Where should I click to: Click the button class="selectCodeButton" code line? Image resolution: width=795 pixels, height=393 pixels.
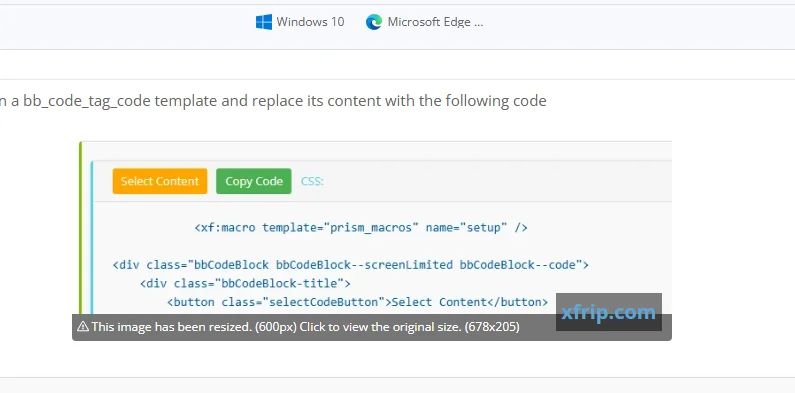tap(357, 302)
